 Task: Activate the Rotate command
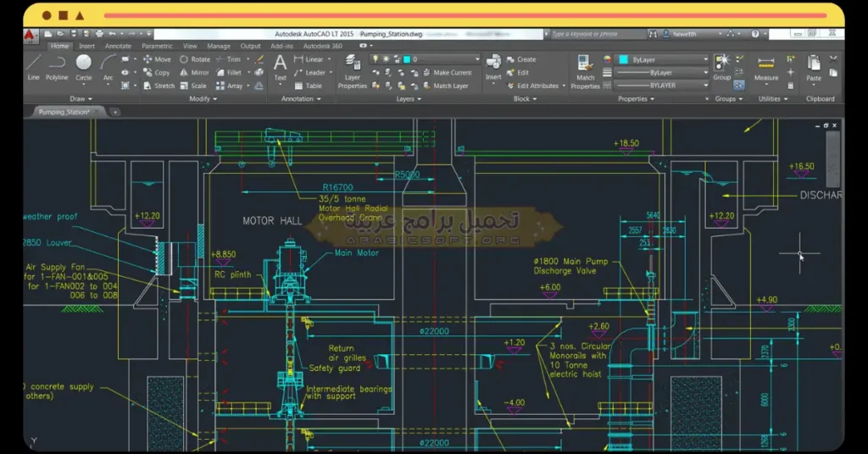195,59
